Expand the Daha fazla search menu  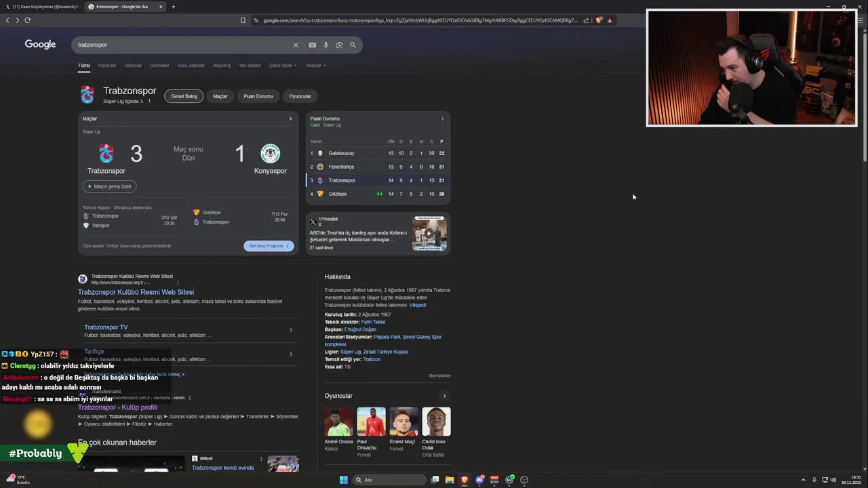[282, 66]
